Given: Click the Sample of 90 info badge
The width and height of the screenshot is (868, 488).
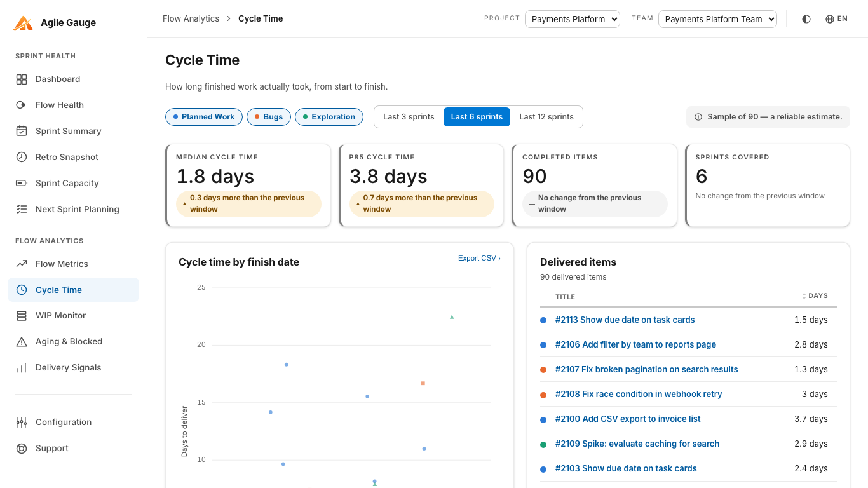Looking at the screenshot, I should (768, 117).
